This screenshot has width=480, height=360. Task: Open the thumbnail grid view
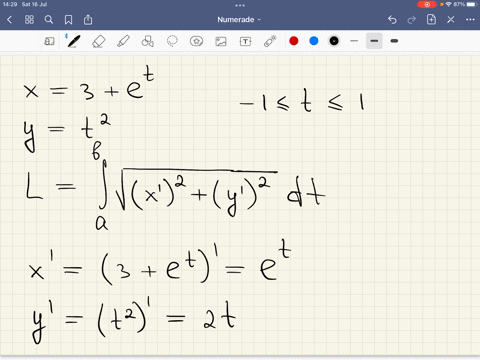pos(29,20)
